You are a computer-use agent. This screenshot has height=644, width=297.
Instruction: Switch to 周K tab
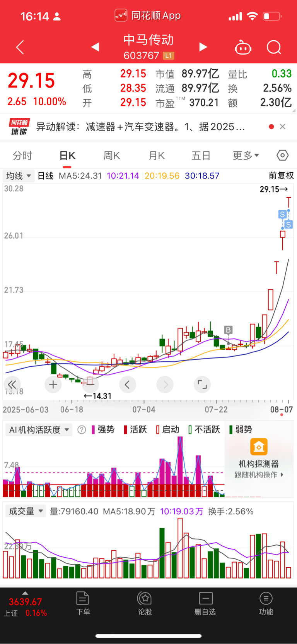click(112, 156)
